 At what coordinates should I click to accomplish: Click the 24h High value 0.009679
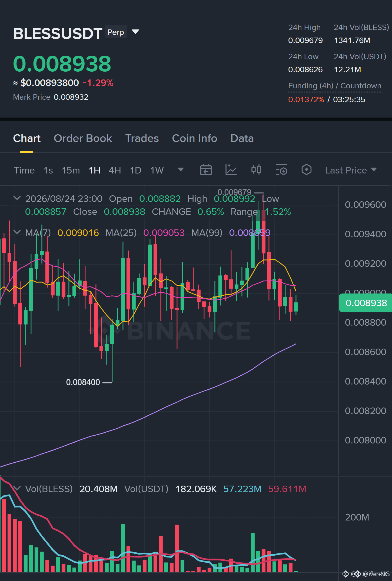coord(305,41)
